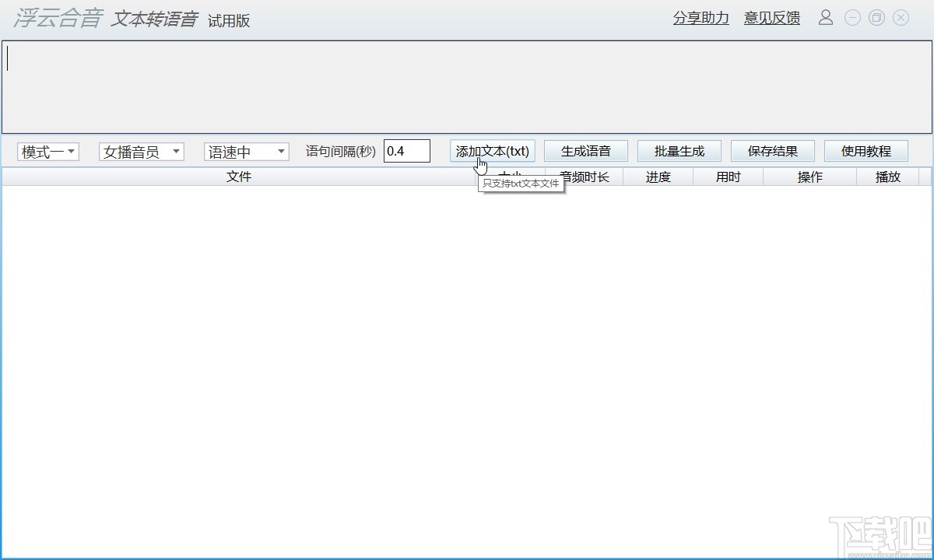This screenshot has height=560, width=934.
Task: Click the 用时 column header
Action: [727, 177]
